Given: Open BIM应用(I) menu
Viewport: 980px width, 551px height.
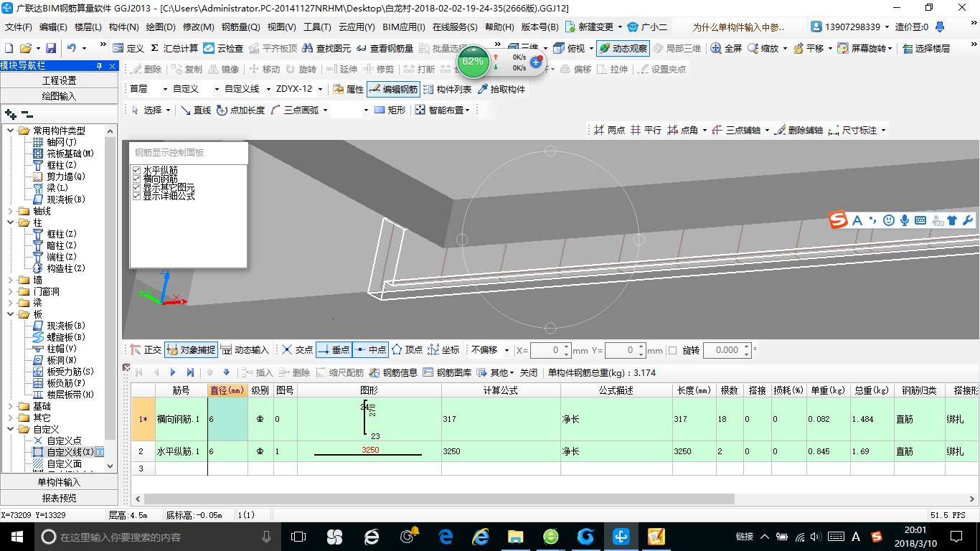Looking at the screenshot, I should pyautogui.click(x=404, y=27).
